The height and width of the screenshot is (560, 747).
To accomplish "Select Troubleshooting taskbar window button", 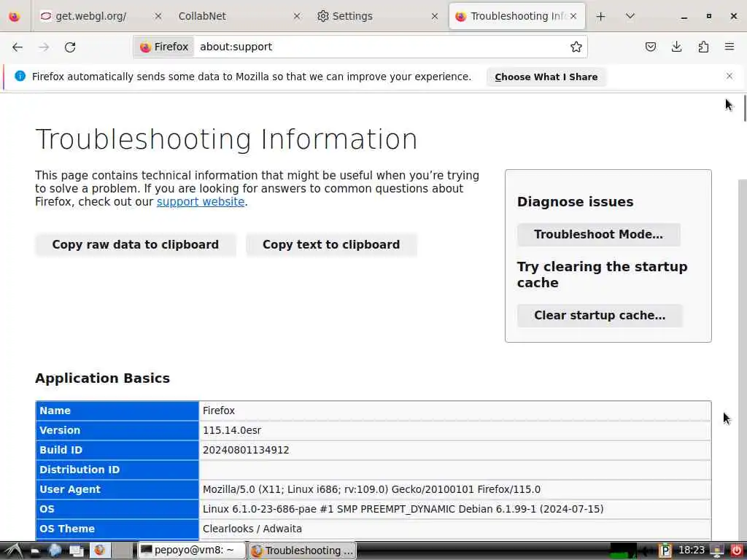I will [x=302, y=551].
